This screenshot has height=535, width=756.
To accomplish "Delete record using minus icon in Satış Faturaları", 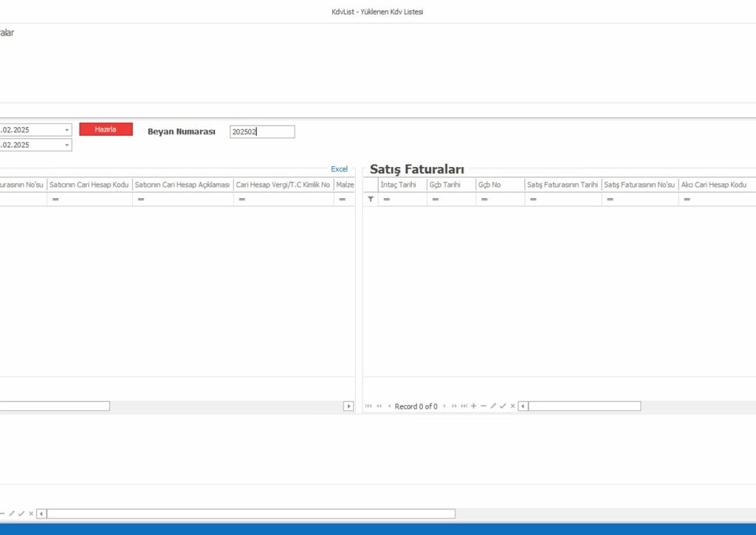I will click(484, 406).
